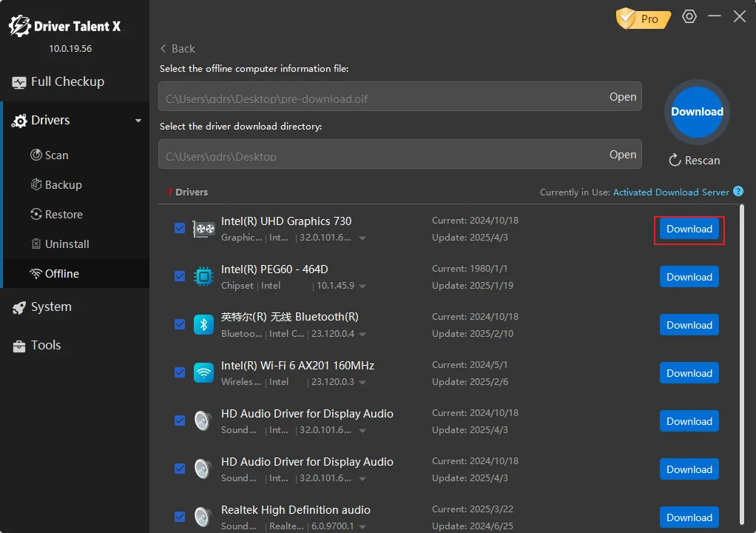Viewport: 756px width, 533px height.
Task: Click the Activated Download Server link
Action: coord(671,192)
